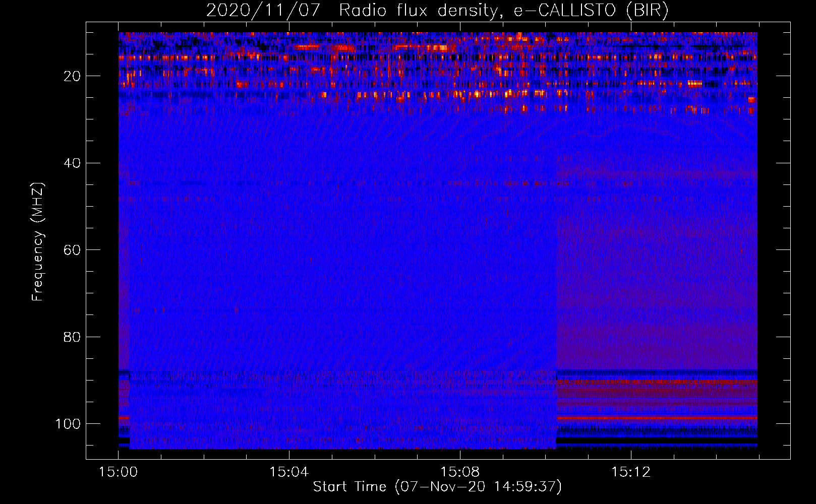Click the 15:00 time tick label
Image resolution: width=816 pixels, height=504 pixels.
tap(118, 472)
